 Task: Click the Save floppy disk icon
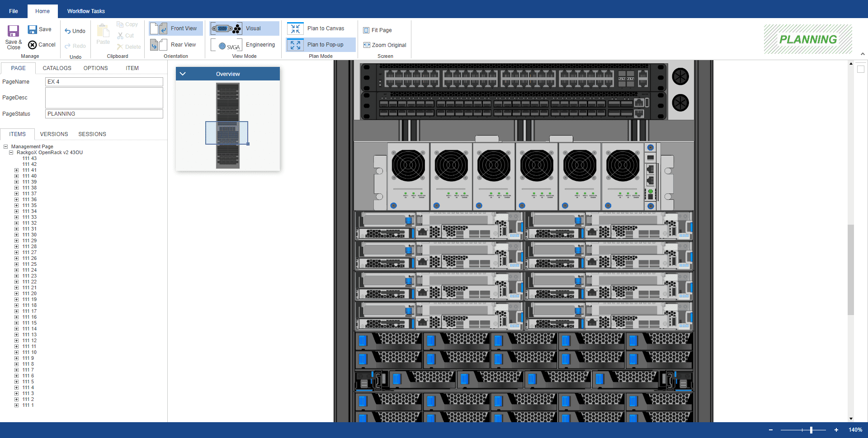[x=32, y=29]
